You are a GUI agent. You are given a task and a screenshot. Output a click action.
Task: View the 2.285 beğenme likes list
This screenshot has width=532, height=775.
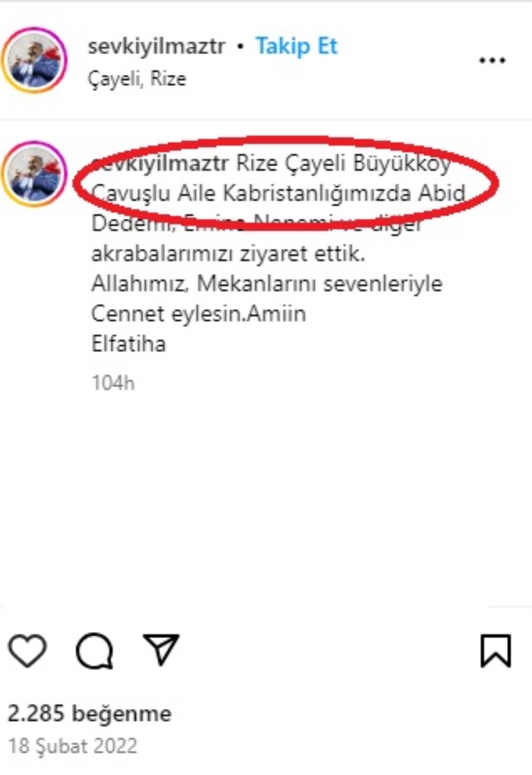click(x=90, y=714)
